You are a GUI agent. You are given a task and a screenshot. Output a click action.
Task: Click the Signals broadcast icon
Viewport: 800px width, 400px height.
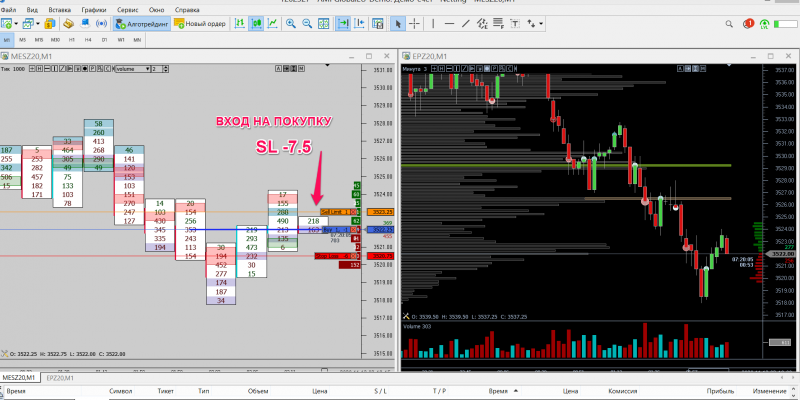[102, 23]
